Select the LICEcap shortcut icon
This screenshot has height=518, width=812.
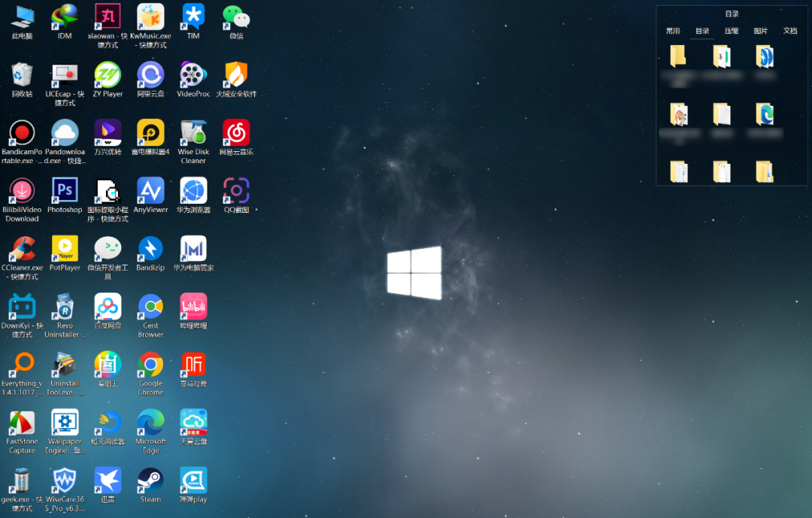point(65,76)
